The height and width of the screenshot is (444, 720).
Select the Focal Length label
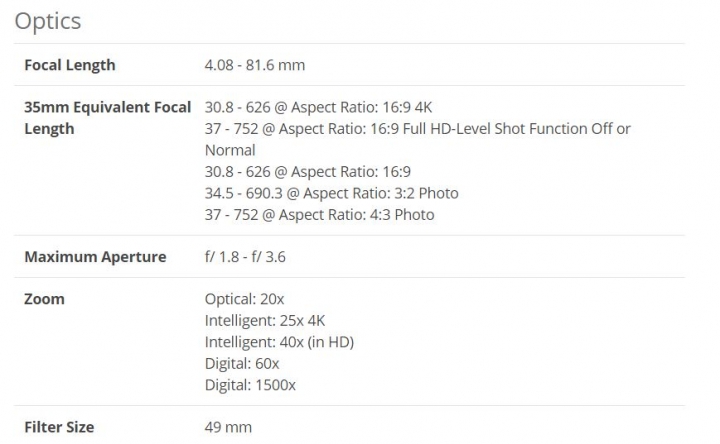click(x=70, y=65)
